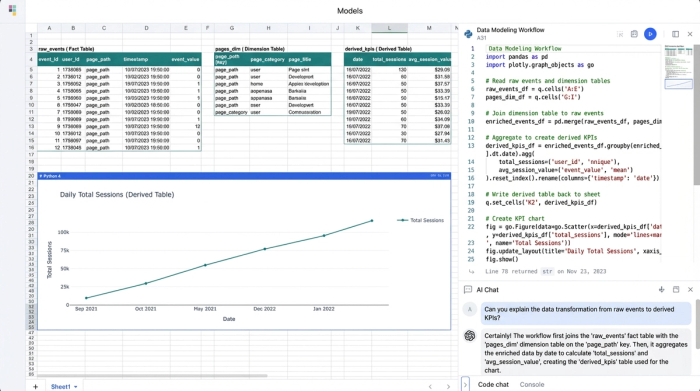Click the total_sessions header cell
The height and width of the screenshot is (391, 700).
(389, 59)
